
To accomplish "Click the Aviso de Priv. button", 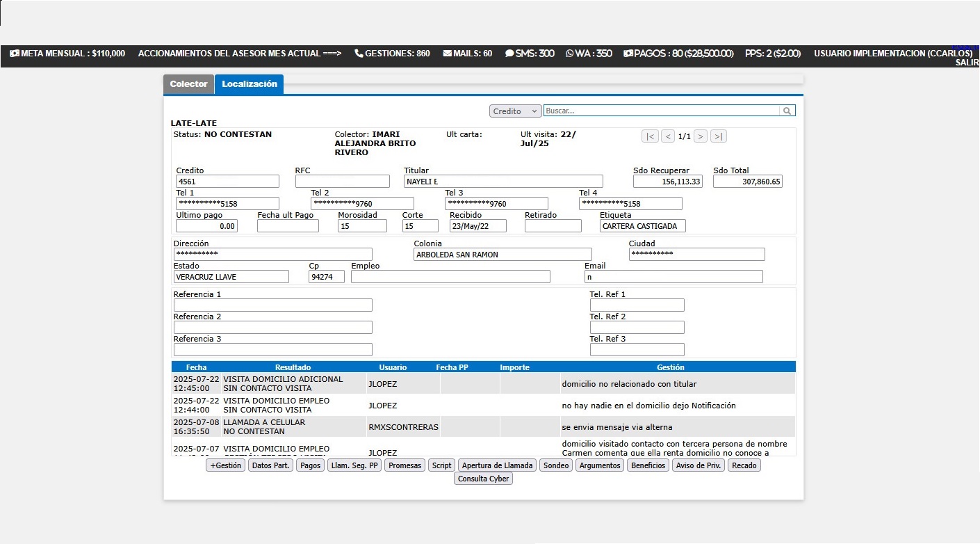I will click(699, 465).
